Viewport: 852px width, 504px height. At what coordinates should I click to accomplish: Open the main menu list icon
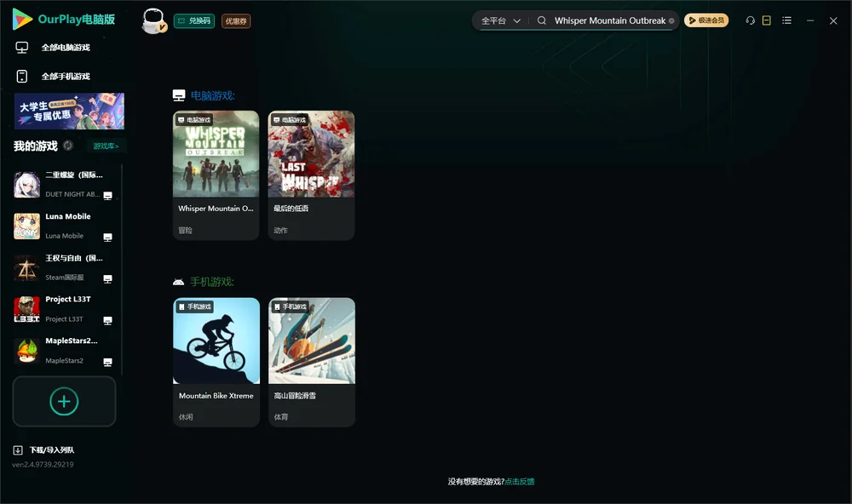[786, 20]
